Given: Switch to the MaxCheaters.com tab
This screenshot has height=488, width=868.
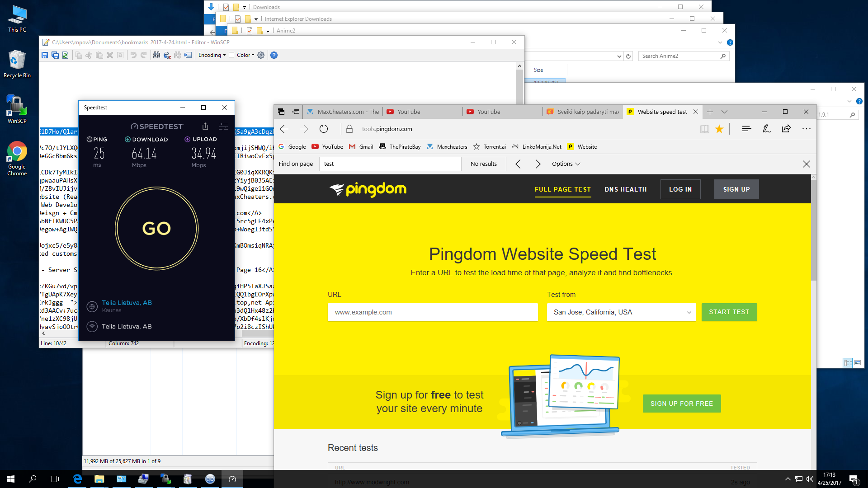Looking at the screenshot, I should click(344, 112).
